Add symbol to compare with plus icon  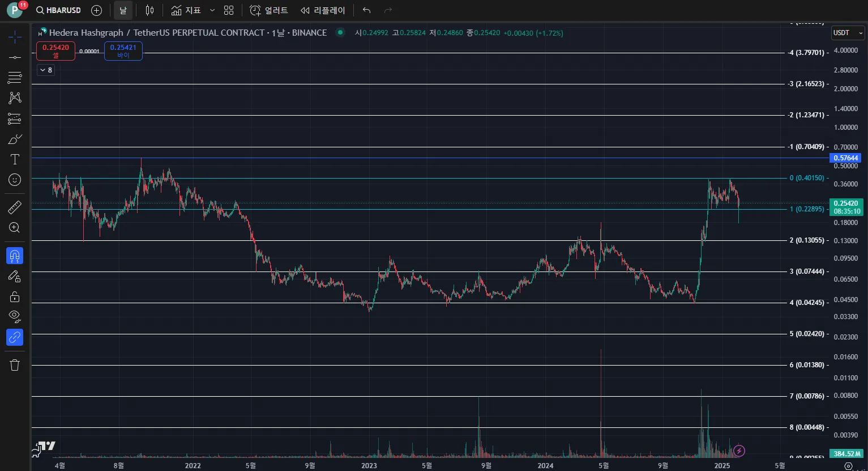(x=97, y=10)
